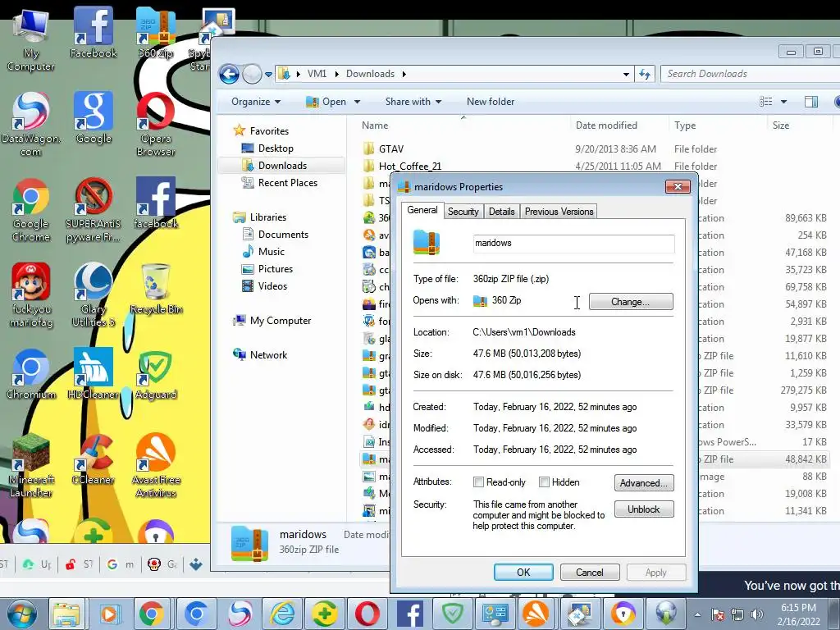Select Network in the navigation pane
The height and width of the screenshot is (630, 840).
pos(268,354)
